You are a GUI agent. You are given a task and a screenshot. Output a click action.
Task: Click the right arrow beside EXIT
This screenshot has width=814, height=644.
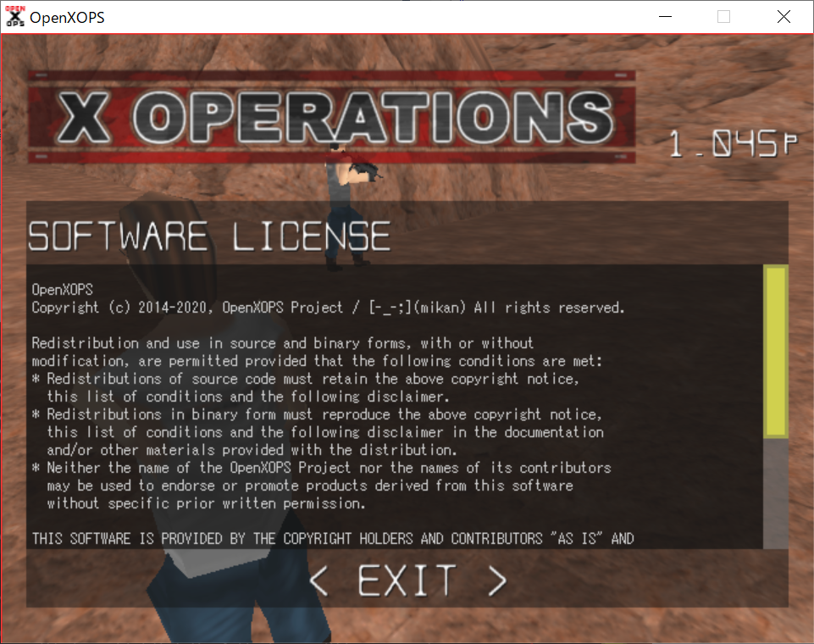point(497,580)
